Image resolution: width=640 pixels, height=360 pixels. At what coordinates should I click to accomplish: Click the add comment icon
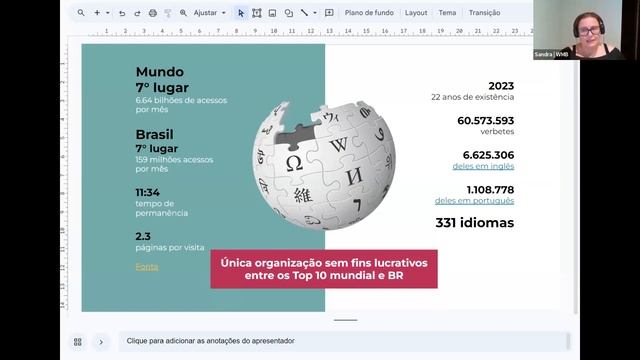pos(329,13)
